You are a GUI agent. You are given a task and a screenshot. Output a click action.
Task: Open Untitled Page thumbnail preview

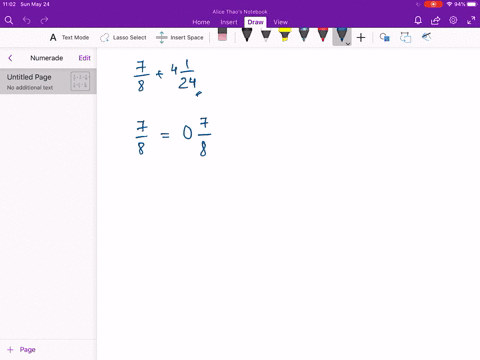pyautogui.click(x=80, y=81)
